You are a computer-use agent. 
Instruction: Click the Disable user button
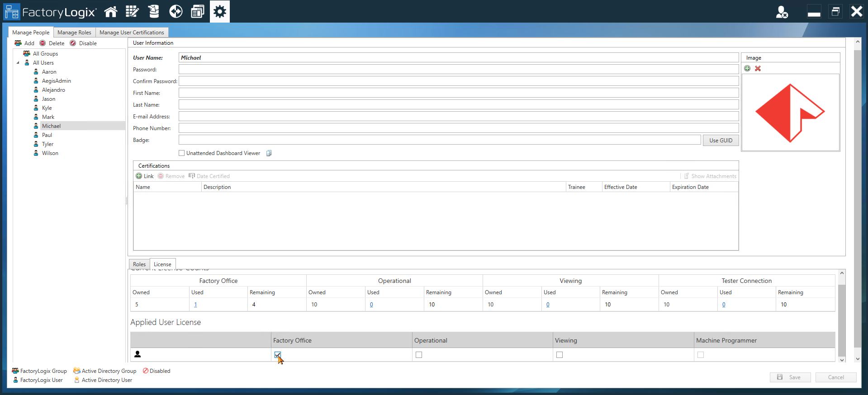83,43
